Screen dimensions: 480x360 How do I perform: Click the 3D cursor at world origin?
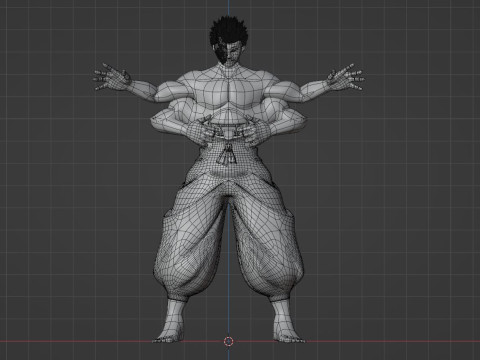point(228,341)
